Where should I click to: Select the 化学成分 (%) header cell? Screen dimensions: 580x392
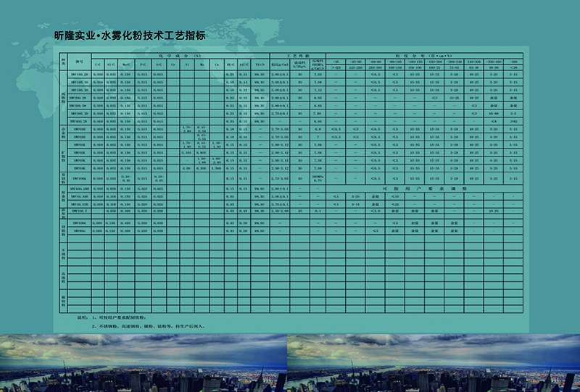[x=180, y=56]
